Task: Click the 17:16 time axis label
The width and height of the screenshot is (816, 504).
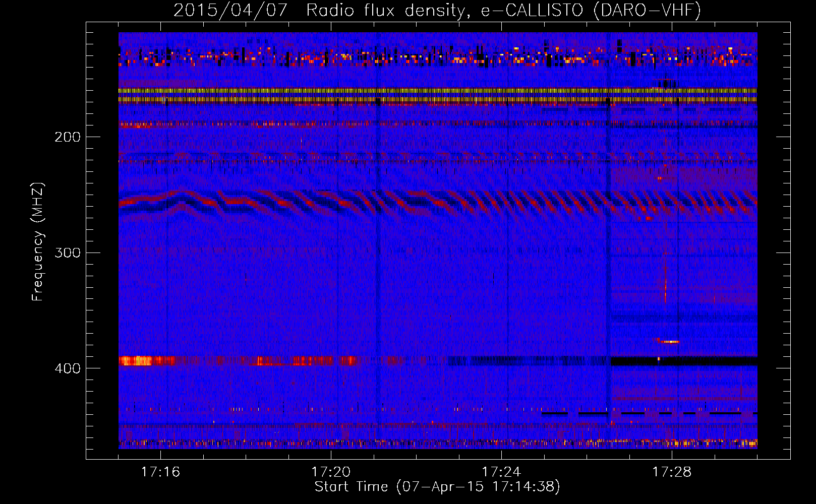Action: click(x=160, y=472)
